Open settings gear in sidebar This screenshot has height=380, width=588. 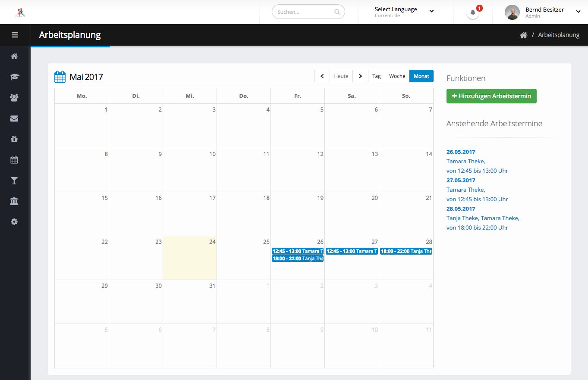(x=14, y=222)
